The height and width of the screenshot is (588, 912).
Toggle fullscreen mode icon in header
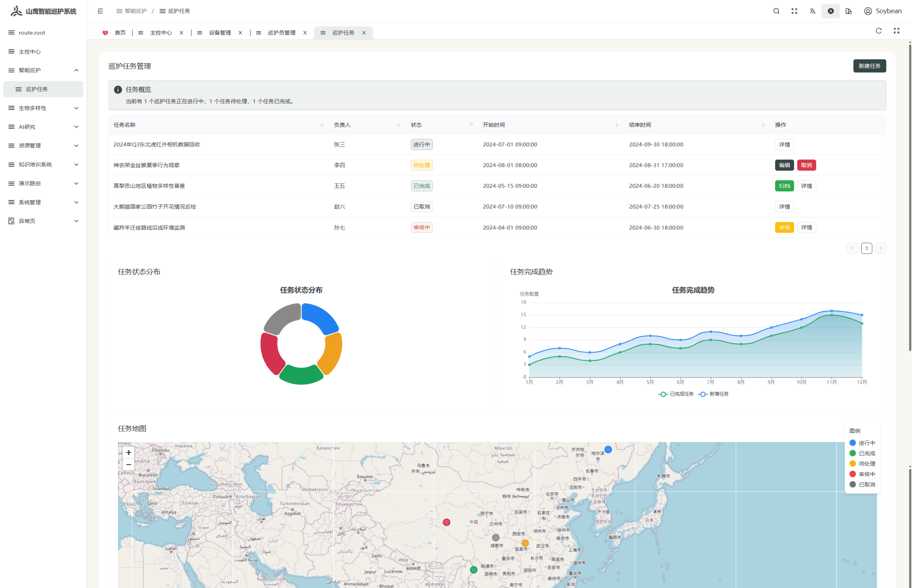point(794,11)
